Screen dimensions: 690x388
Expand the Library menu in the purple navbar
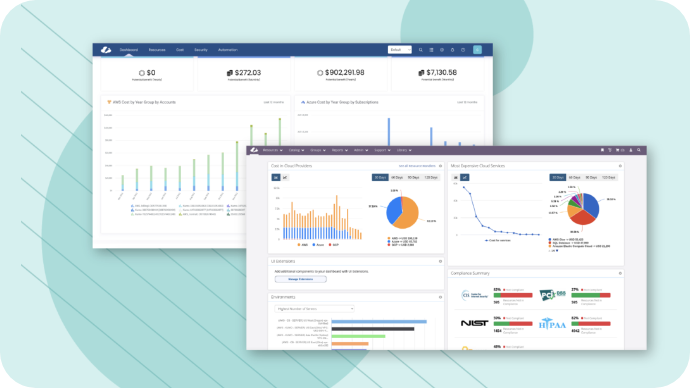pyautogui.click(x=404, y=150)
